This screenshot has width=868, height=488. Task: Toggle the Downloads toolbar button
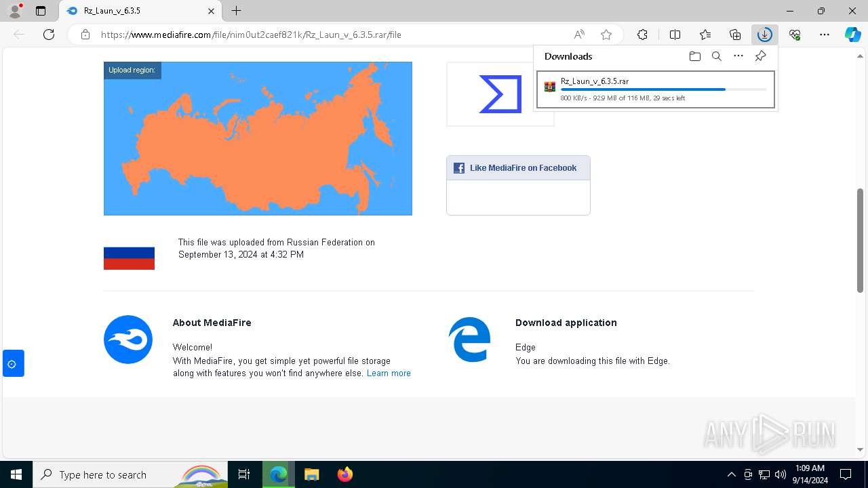[x=765, y=35]
